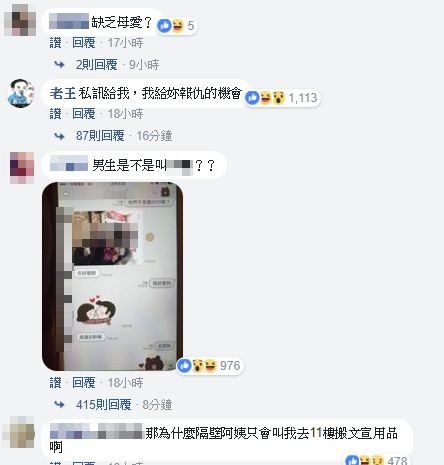Open the 478 reactions on the bottom comment

point(377,460)
